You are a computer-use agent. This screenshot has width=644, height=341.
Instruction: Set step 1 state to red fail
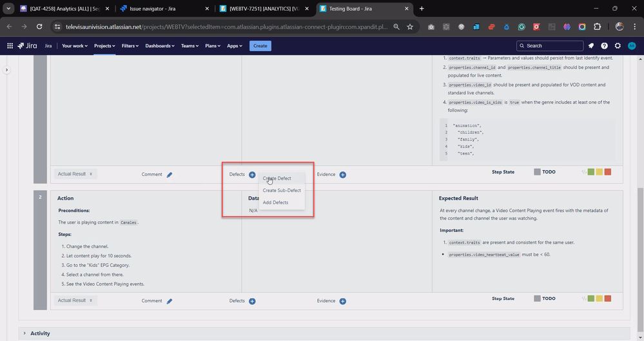coord(608,171)
